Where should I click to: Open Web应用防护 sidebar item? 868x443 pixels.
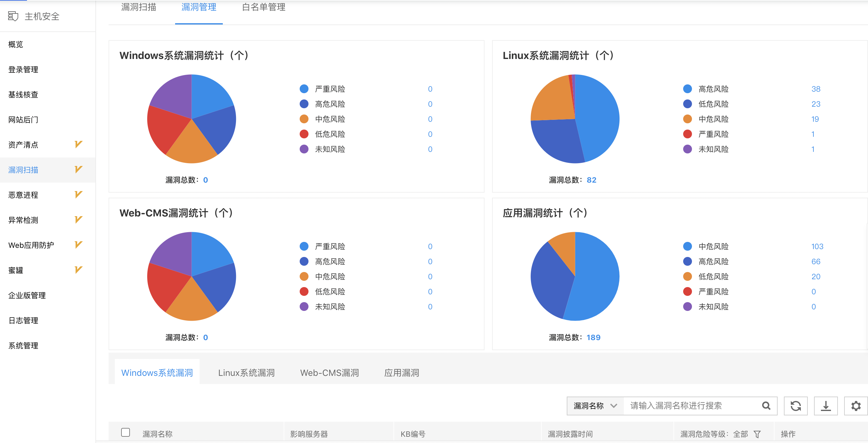click(47, 245)
